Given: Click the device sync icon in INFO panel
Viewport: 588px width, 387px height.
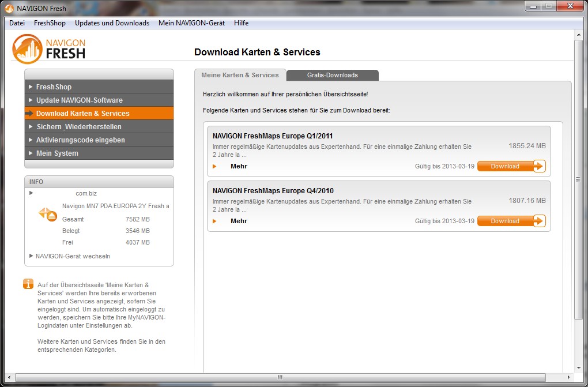Looking at the screenshot, I should tap(48, 215).
